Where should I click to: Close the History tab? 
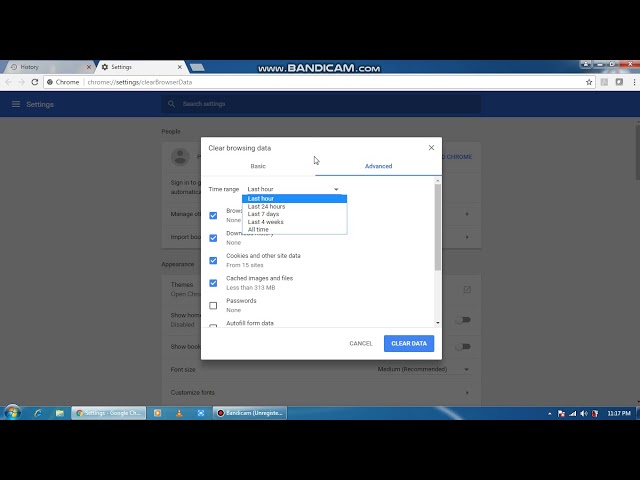click(x=89, y=67)
